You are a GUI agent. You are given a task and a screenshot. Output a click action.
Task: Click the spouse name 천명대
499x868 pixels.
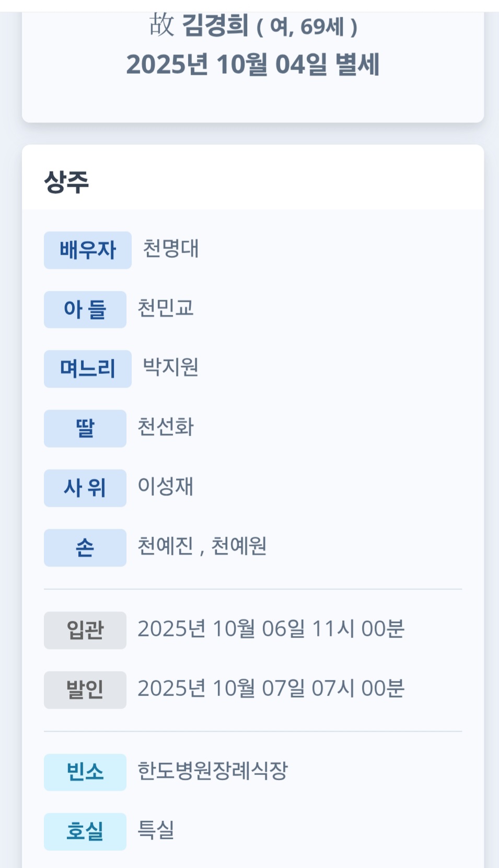pos(170,248)
